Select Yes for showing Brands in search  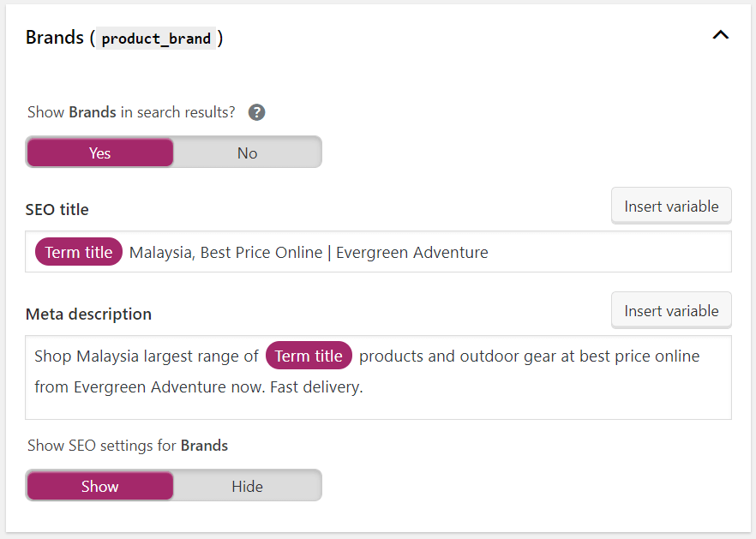[x=99, y=153]
